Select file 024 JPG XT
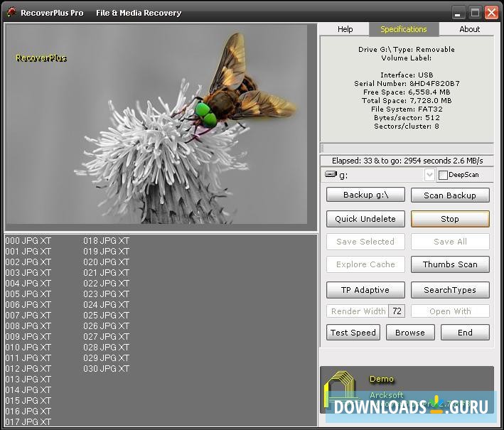This screenshot has height=430, width=504. (107, 304)
